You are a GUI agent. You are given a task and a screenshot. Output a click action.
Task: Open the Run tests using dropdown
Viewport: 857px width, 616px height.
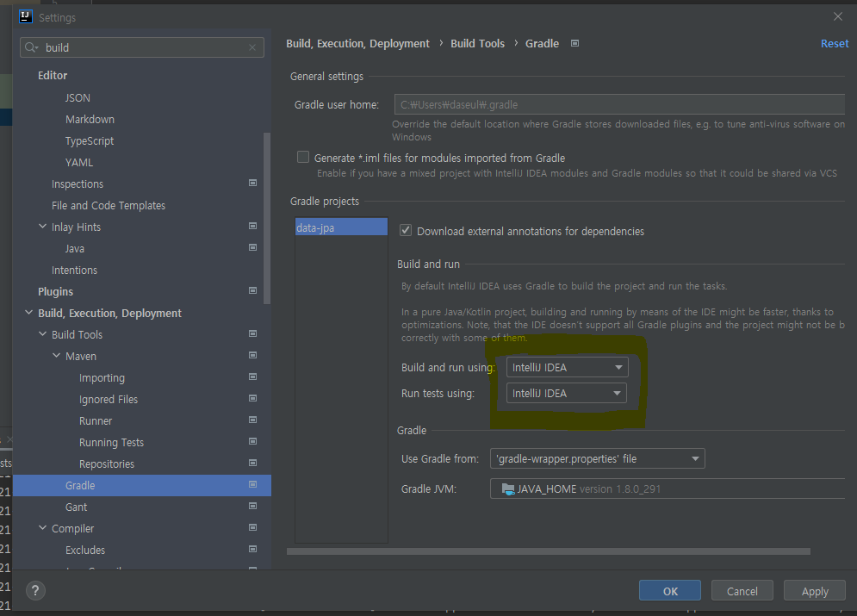(x=566, y=393)
